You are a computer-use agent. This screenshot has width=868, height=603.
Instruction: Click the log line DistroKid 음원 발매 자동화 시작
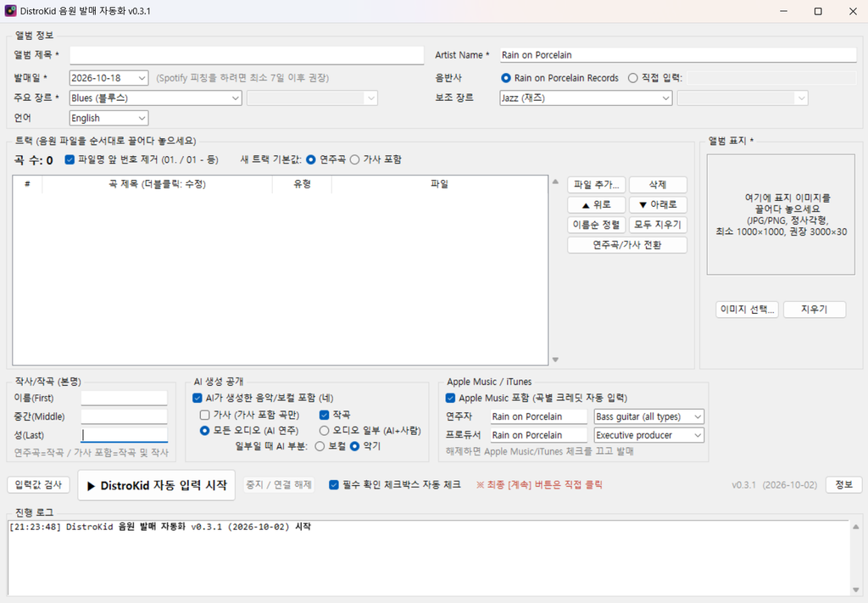(x=160, y=528)
